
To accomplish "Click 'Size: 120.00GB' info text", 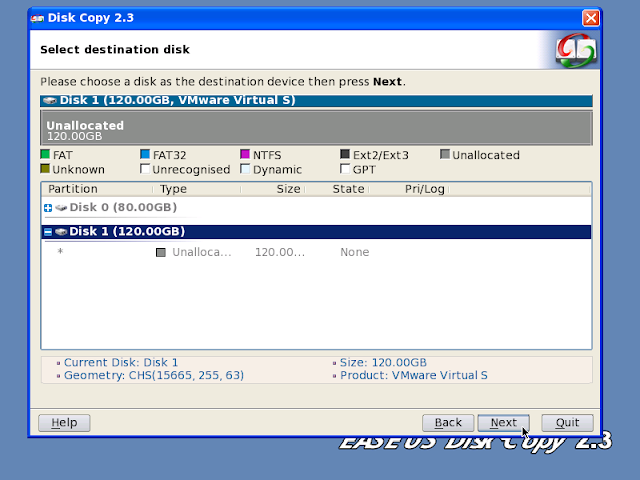I will click(x=383, y=362).
